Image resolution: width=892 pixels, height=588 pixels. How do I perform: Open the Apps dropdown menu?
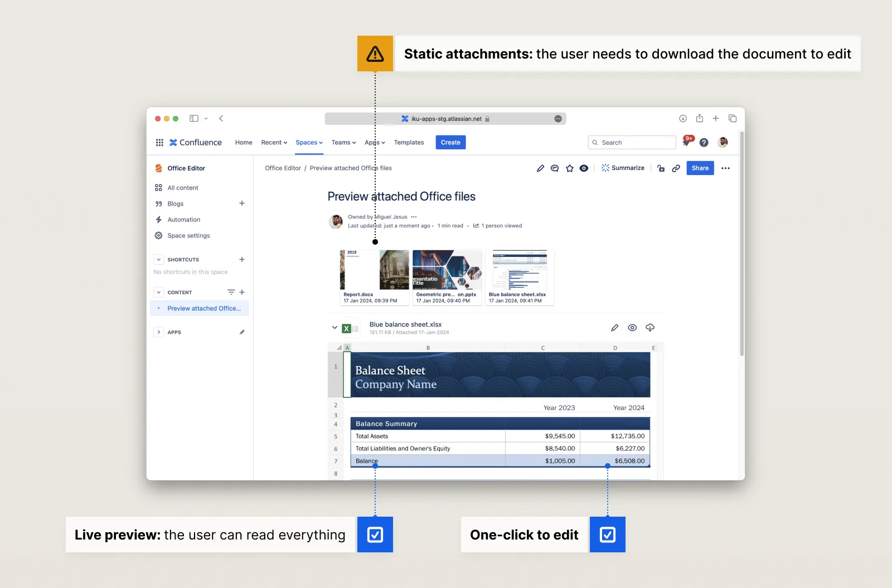pos(375,143)
